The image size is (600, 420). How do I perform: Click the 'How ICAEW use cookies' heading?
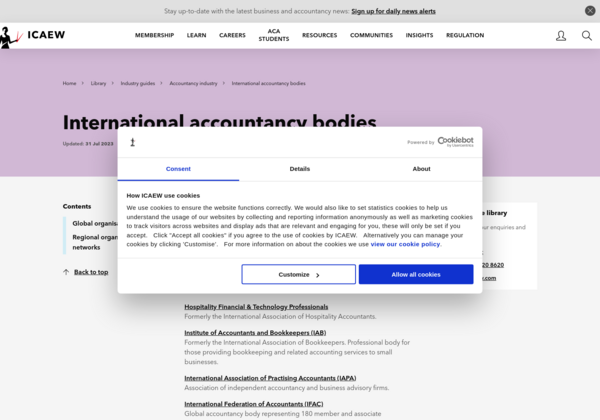163,195
